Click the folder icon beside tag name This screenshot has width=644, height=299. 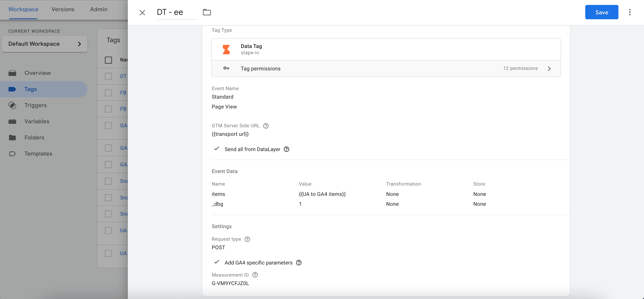(x=207, y=12)
